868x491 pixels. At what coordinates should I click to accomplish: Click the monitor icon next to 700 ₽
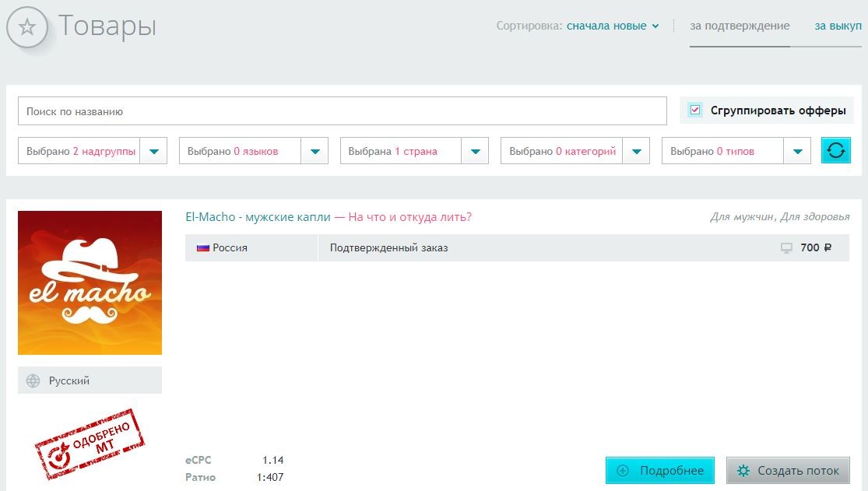[786, 248]
